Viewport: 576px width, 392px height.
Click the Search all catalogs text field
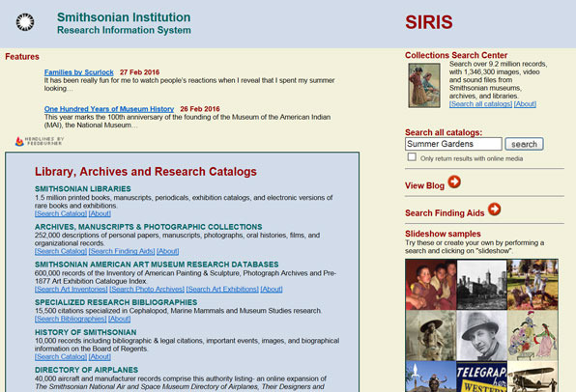click(x=453, y=144)
